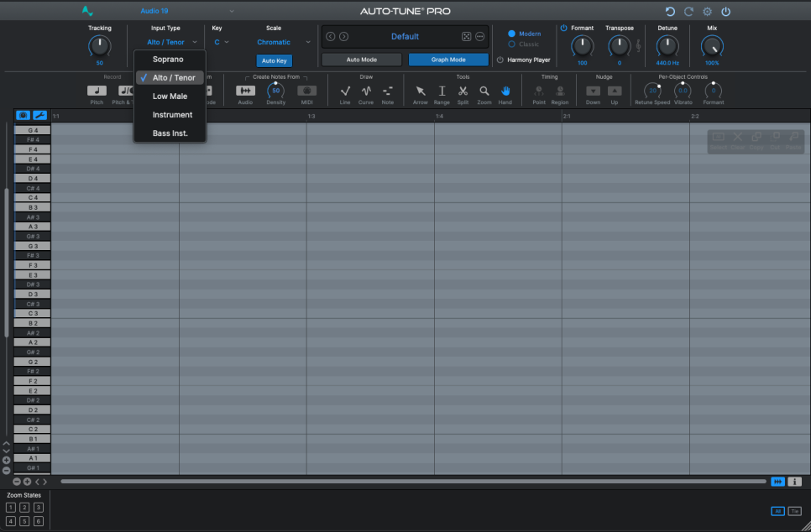The width and height of the screenshot is (811, 532).
Task: Click the horizontal scrollbar below the graph
Action: 413,482
